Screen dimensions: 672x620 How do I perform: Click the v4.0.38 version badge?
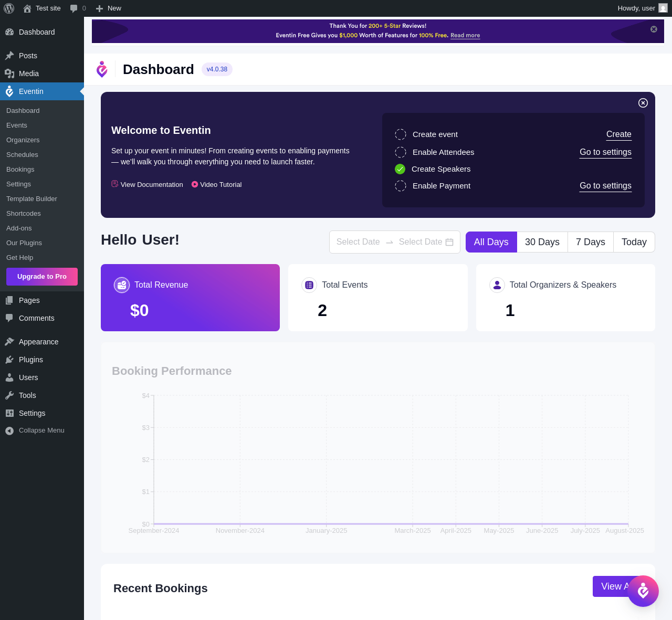point(217,69)
